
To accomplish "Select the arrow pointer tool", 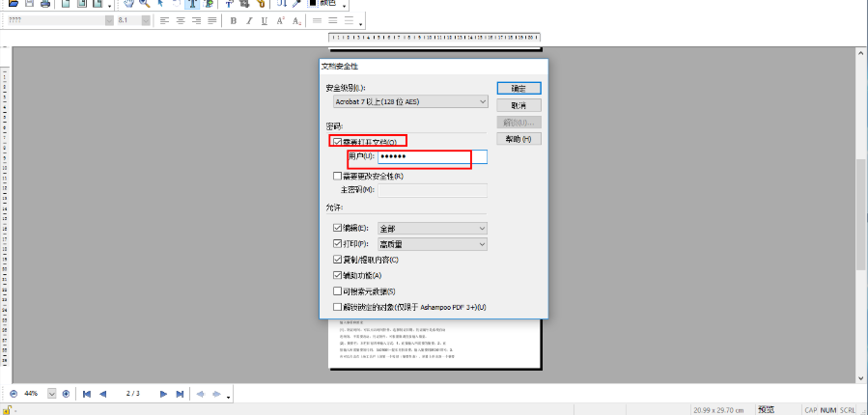I will [160, 3].
